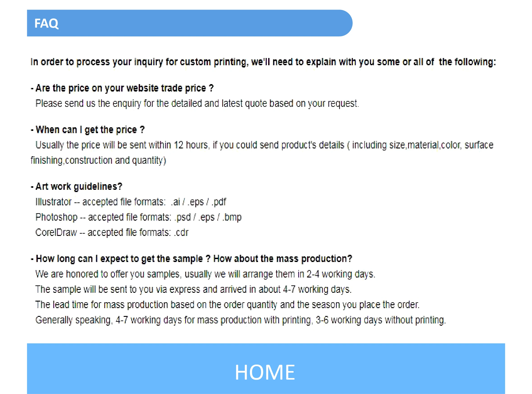Click the FAQ header banner
532x394 pixels.
click(189, 23)
